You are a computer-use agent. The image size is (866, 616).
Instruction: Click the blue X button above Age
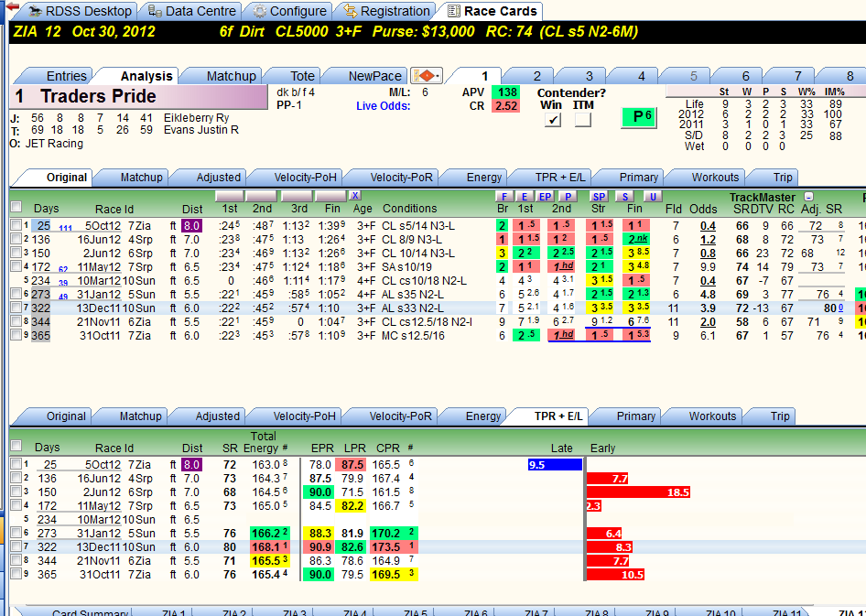click(x=355, y=195)
